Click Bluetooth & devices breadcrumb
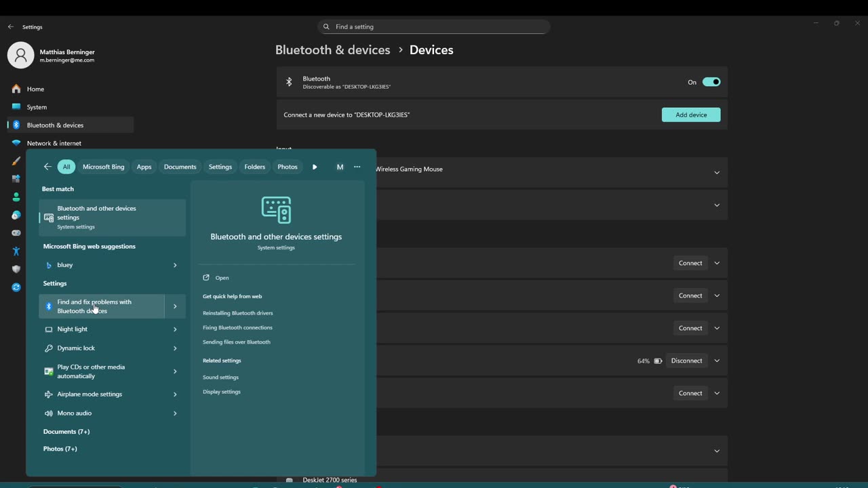 [333, 50]
